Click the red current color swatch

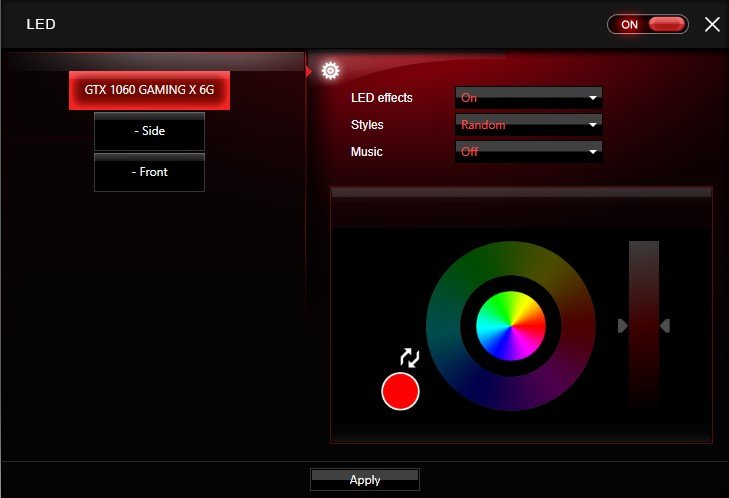coord(400,391)
